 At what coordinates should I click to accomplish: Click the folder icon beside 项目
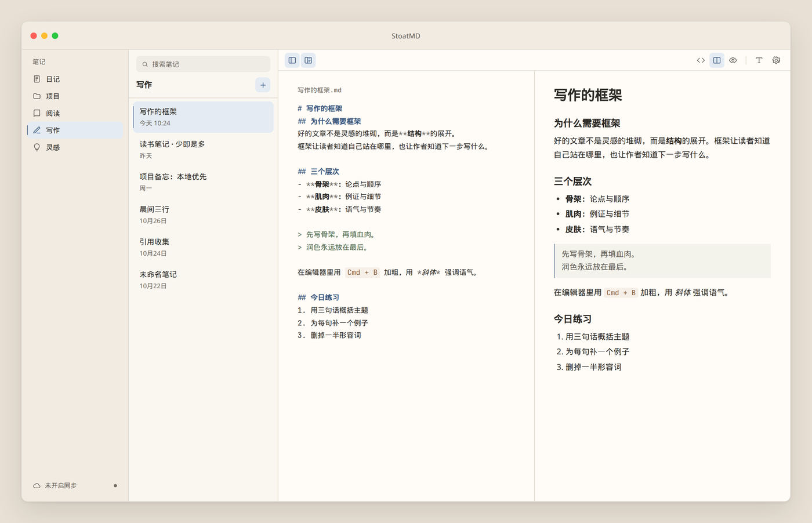tap(37, 96)
